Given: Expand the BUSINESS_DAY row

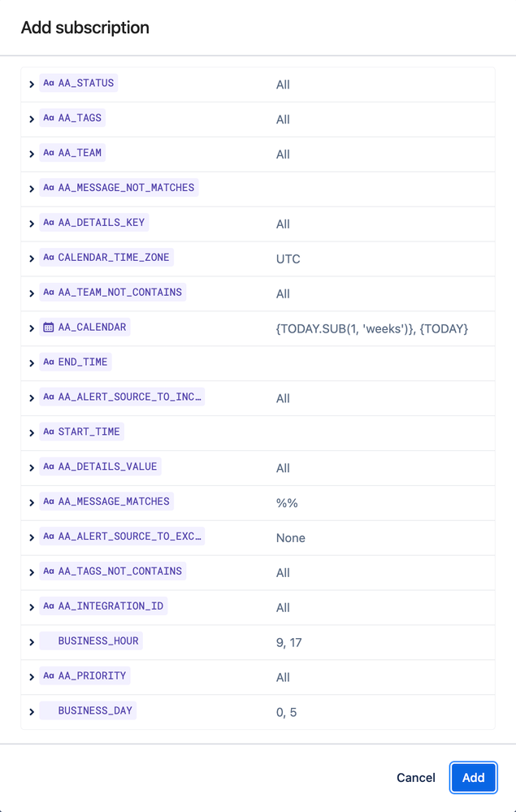Looking at the screenshot, I should tap(32, 711).
